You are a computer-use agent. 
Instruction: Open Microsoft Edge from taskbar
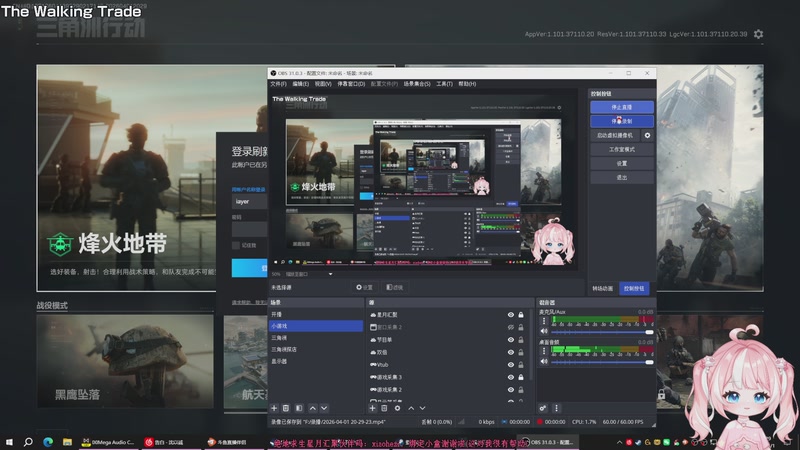click(48, 442)
